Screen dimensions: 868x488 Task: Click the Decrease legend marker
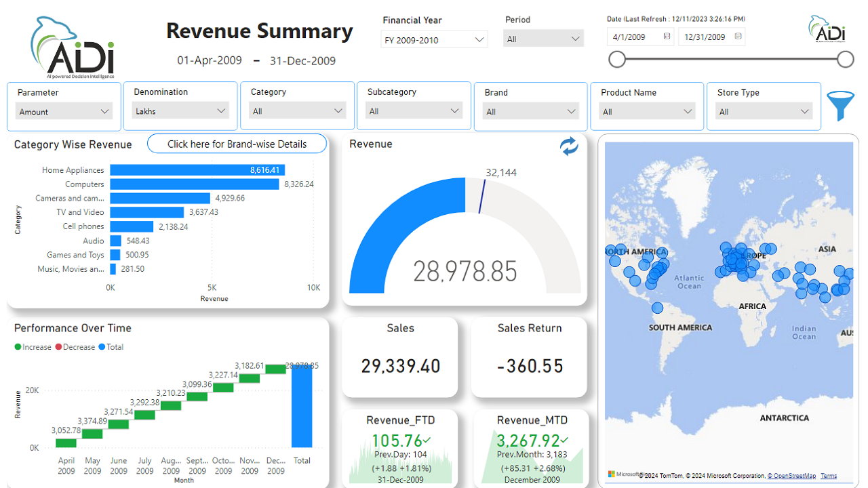coord(58,347)
